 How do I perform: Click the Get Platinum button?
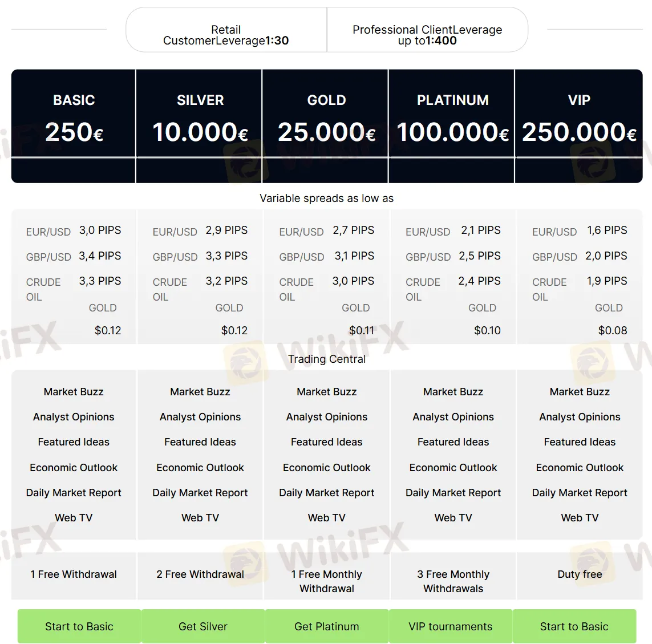coord(326,626)
